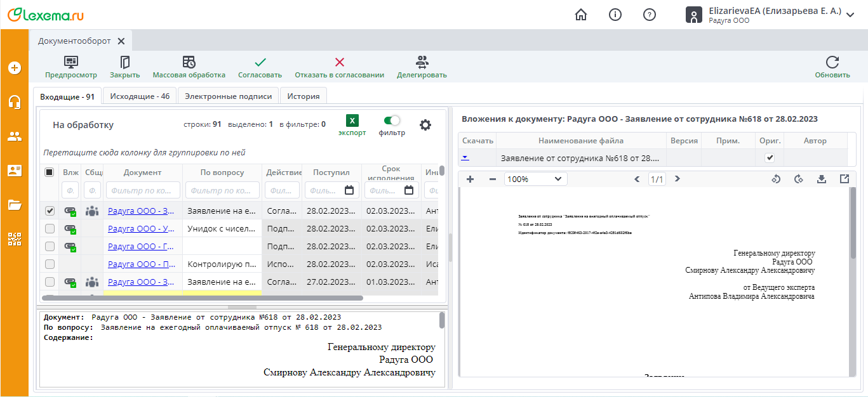The height and width of the screenshot is (397, 868).
Task: Rotate the preview clockwise
Action: tap(798, 179)
